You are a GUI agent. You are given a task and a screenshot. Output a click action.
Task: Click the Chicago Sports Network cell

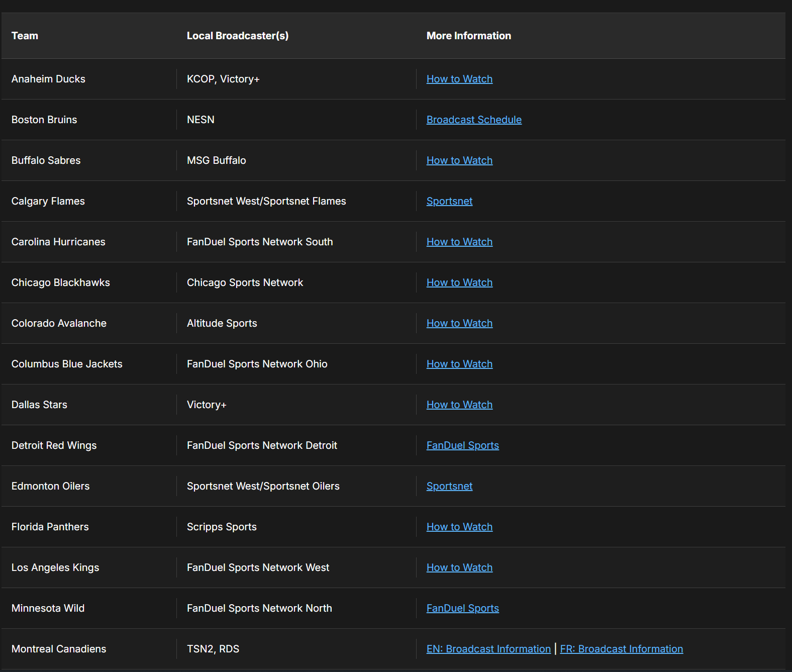tap(296, 282)
